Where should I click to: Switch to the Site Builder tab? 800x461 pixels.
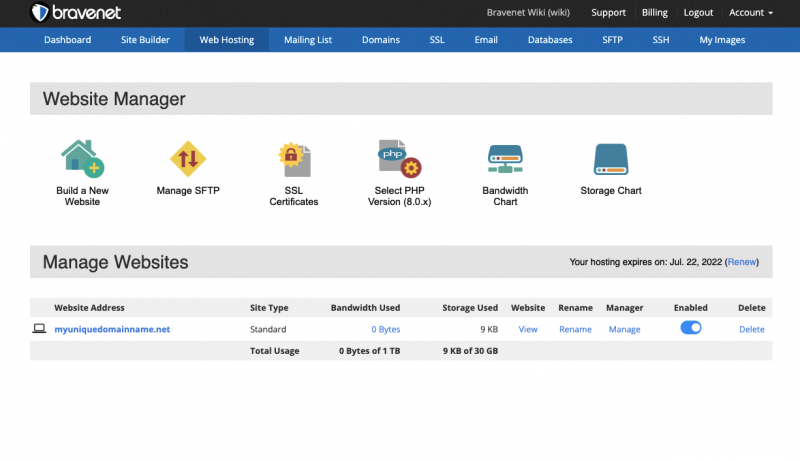pyautogui.click(x=145, y=40)
